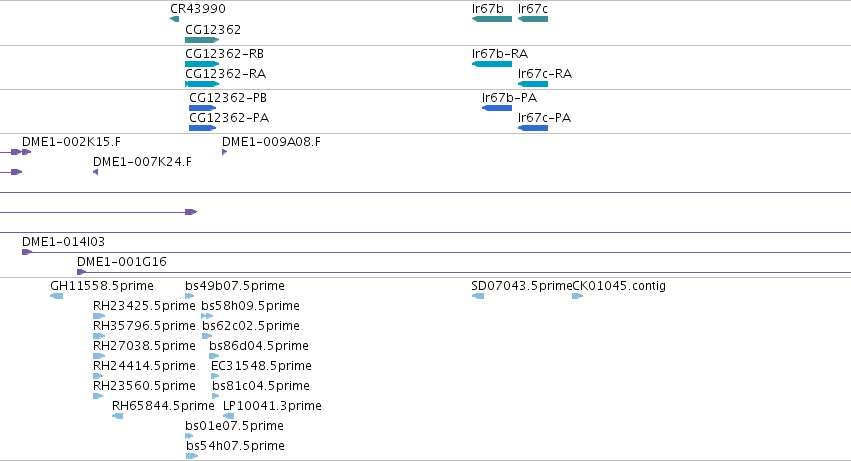Click the CG12362-PB protein bar

[x=202, y=108]
